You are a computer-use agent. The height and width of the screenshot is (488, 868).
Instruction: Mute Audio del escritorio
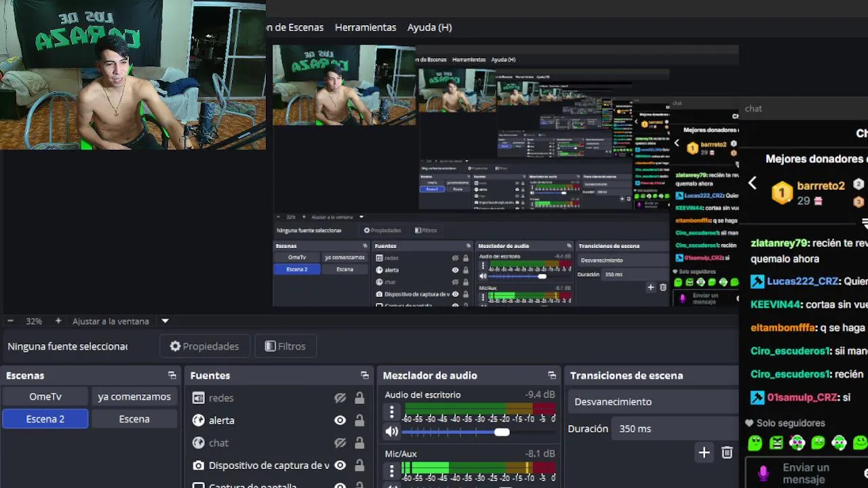(x=391, y=431)
